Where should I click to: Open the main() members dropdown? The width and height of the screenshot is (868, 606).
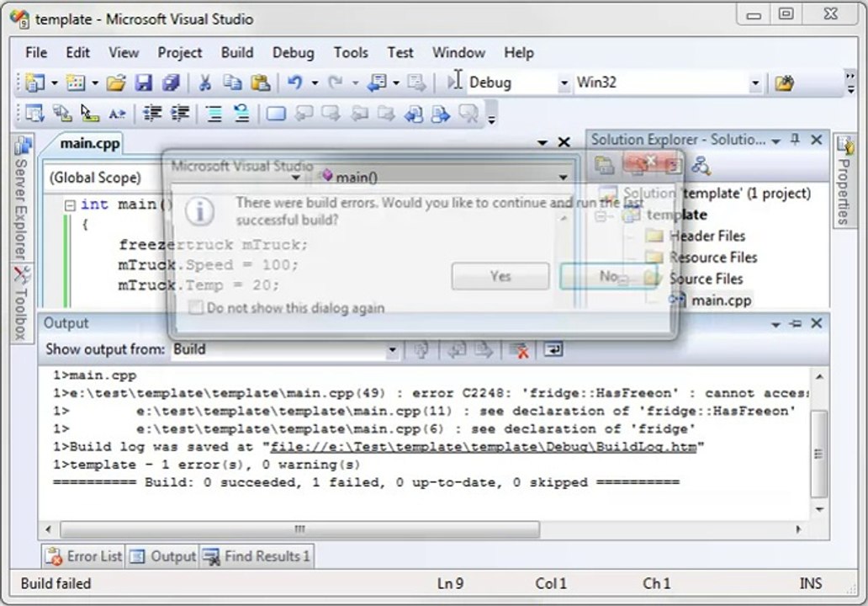click(x=563, y=178)
